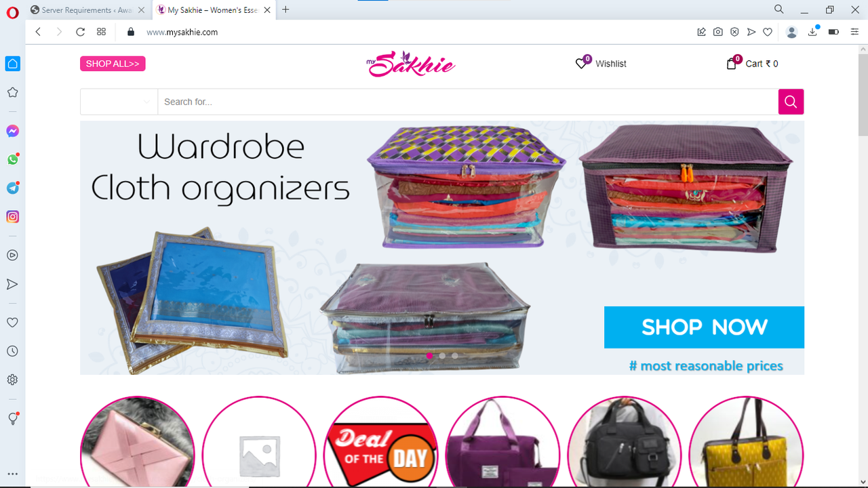This screenshot has height=488, width=868.
Task: Take a snapshot with the camera icon
Action: [x=718, y=32]
